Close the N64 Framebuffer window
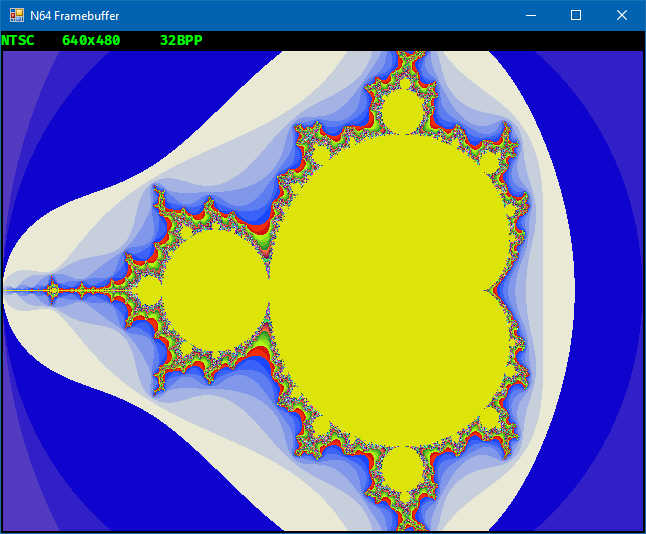Screen dimensions: 646x534 click(x=622, y=16)
